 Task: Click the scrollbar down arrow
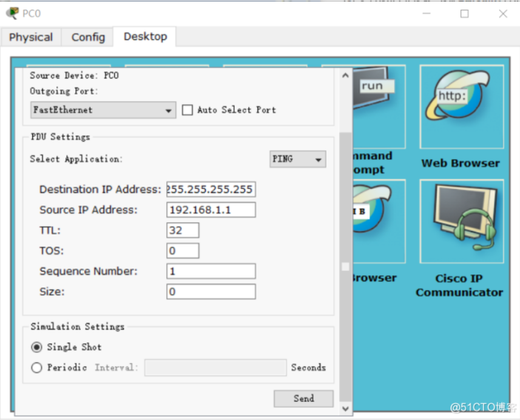(x=346, y=408)
